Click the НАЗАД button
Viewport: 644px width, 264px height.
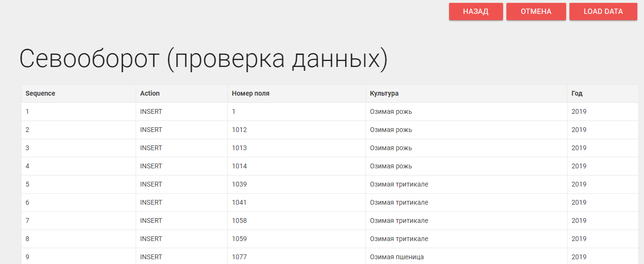pyautogui.click(x=475, y=11)
